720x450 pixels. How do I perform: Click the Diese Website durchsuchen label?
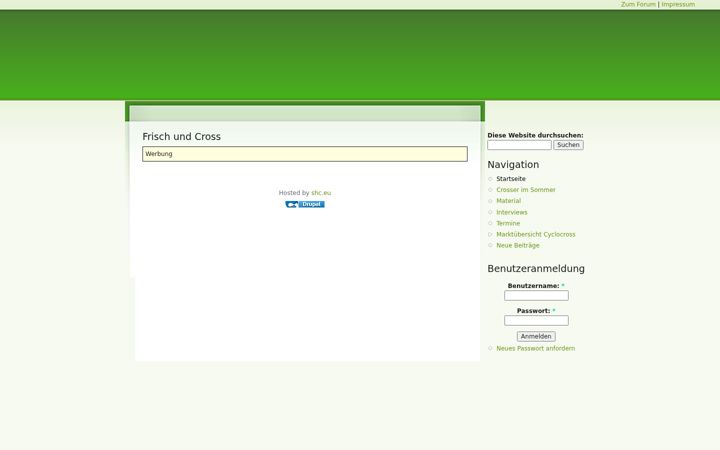click(x=535, y=135)
